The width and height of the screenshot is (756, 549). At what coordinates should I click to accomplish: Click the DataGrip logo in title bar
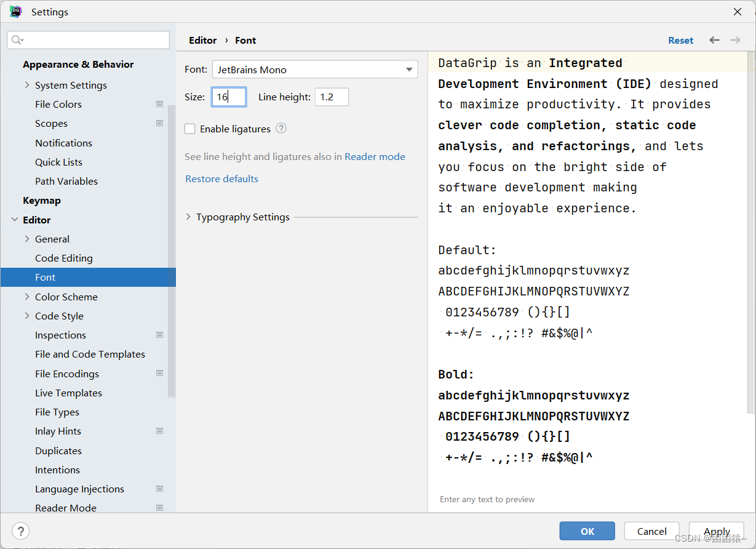tap(15, 12)
